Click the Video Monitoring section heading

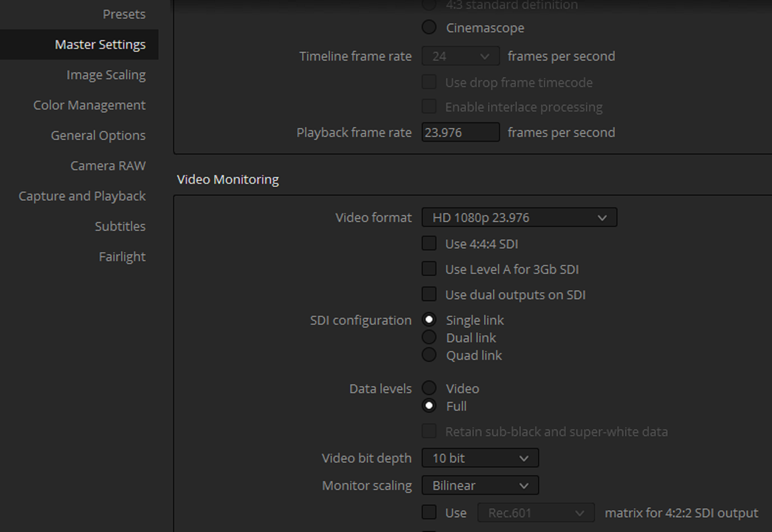(228, 180)
